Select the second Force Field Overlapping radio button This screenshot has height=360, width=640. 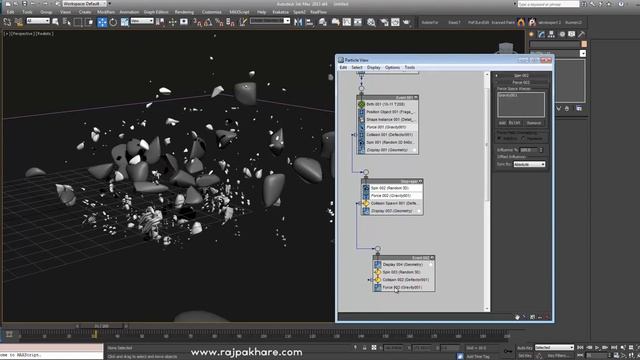[524, 139]
